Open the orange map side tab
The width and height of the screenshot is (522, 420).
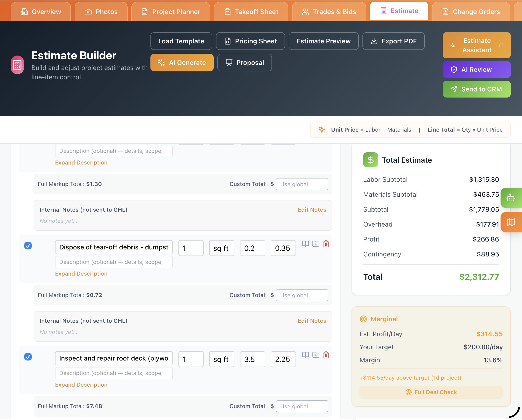511,222
